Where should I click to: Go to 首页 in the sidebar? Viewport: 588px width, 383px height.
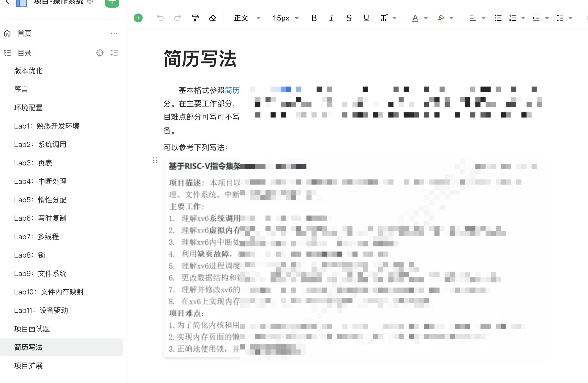(x=24, y=33)
